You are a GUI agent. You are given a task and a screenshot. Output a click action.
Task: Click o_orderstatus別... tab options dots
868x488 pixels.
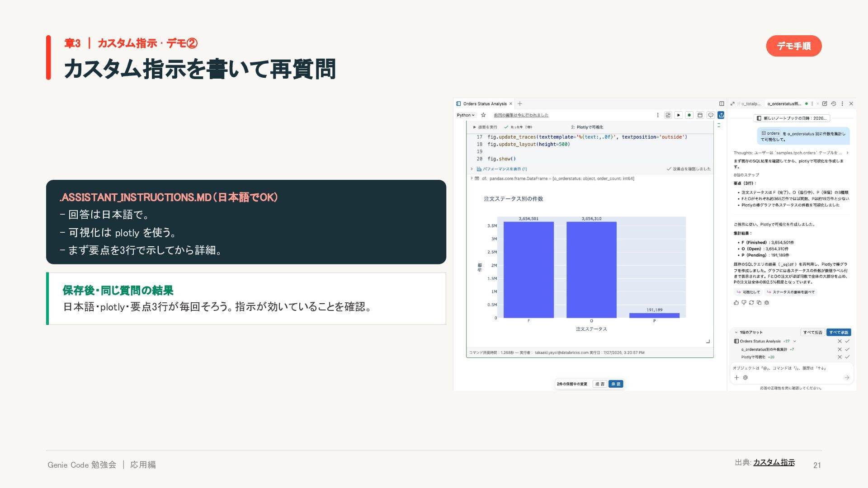[x=812, y=103]
